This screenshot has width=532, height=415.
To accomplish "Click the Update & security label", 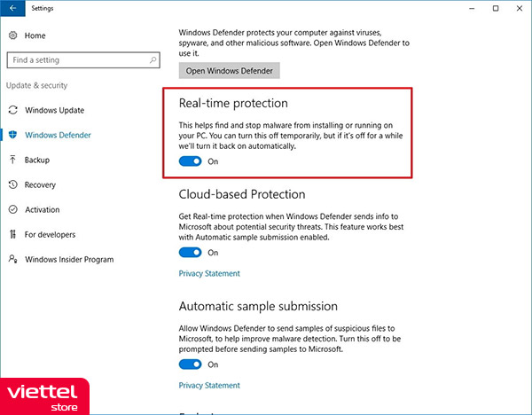I will 36,85.
